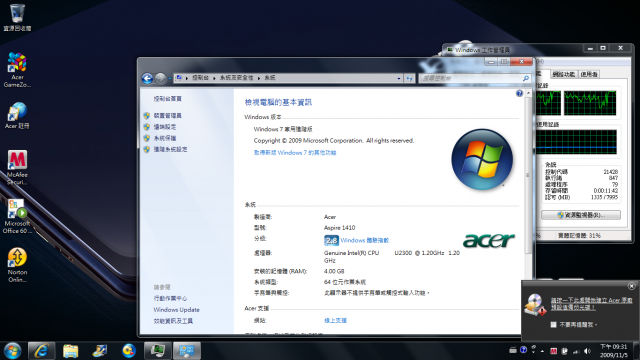Click the CPU usage history graph
This screenshot has height=360, width=640.
coord(590,103)
